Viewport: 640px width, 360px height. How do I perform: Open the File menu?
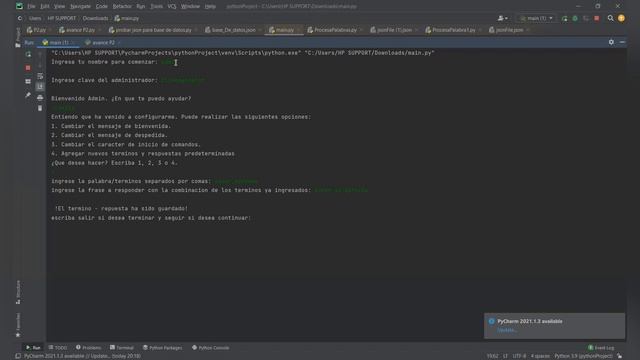pyautogui.click(x=31, y=7)
